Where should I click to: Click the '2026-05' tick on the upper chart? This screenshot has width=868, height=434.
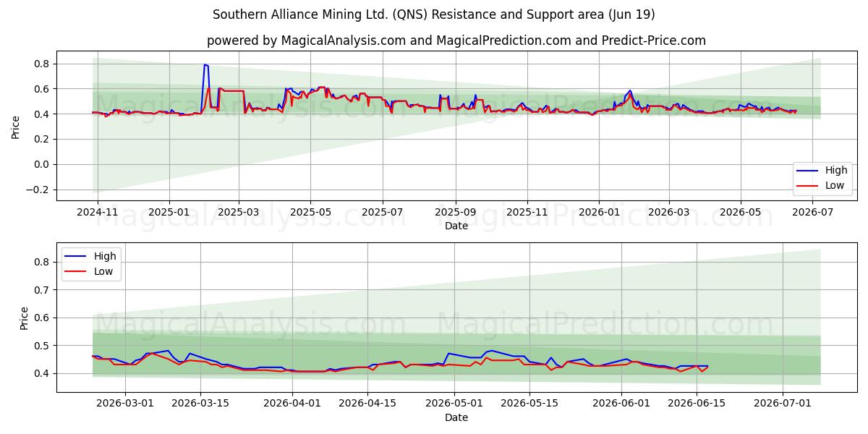(x=741, y=213)
